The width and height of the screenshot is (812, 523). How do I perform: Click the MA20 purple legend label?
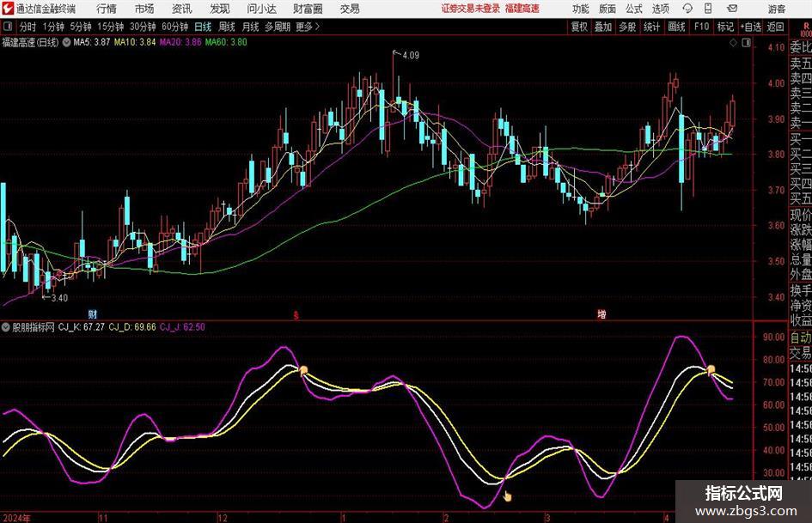click(x=180, y=42)
